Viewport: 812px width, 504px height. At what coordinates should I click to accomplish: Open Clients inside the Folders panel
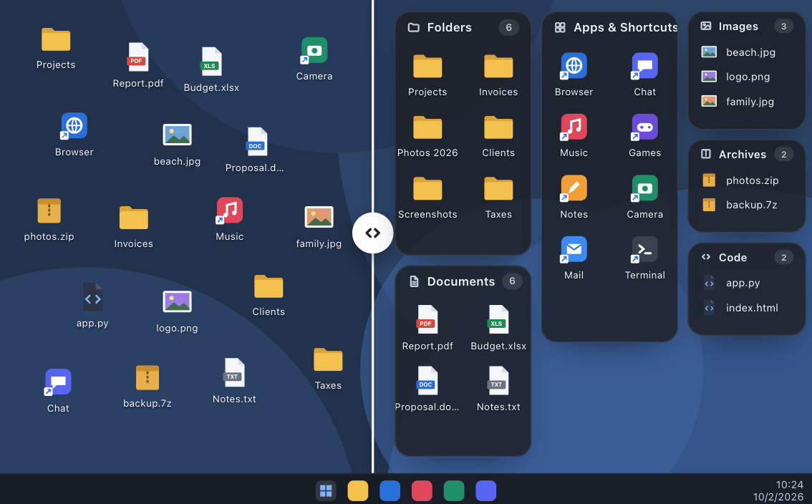pyautogui.click(x=498, y=136)
